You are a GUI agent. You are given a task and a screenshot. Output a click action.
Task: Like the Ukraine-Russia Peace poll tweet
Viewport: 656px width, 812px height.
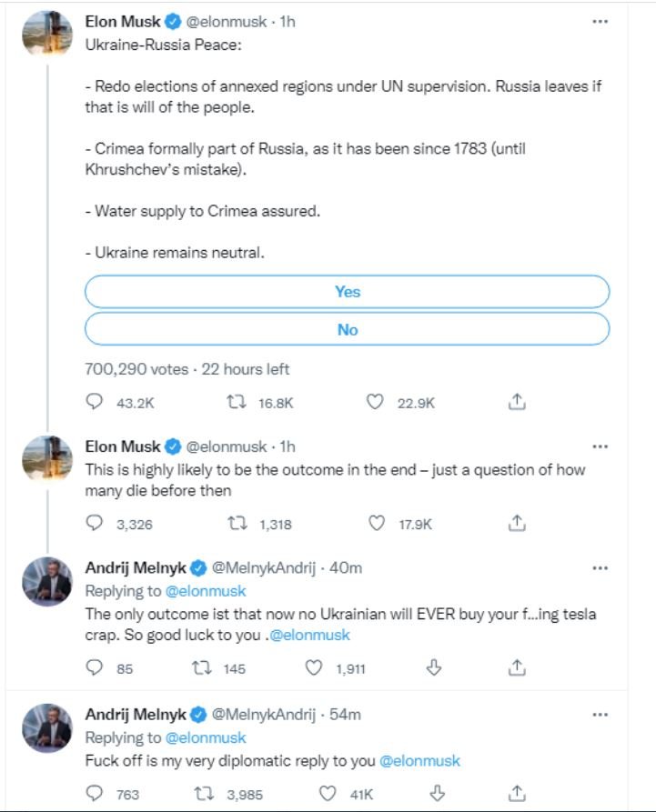pyautogui.click(x=374, y=401)
